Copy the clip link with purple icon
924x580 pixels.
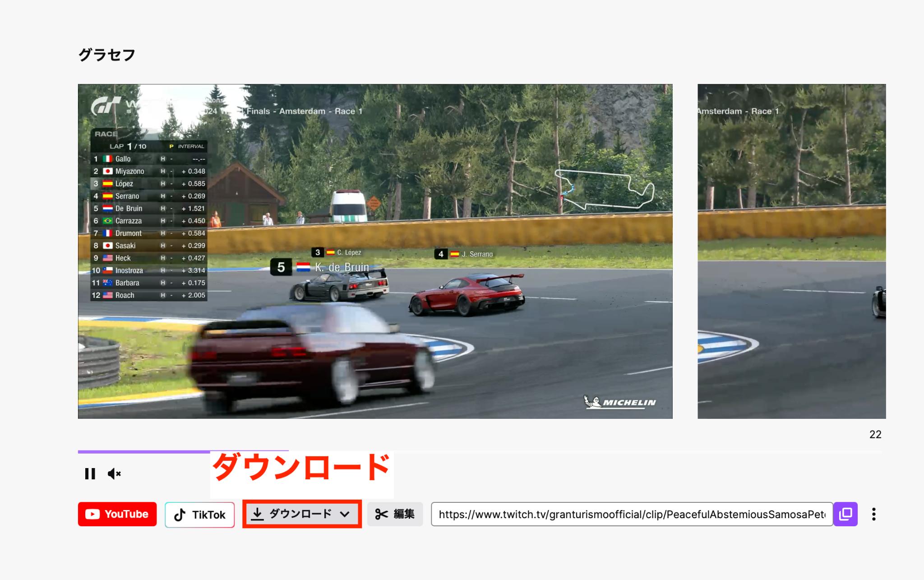tap(845, 514)
